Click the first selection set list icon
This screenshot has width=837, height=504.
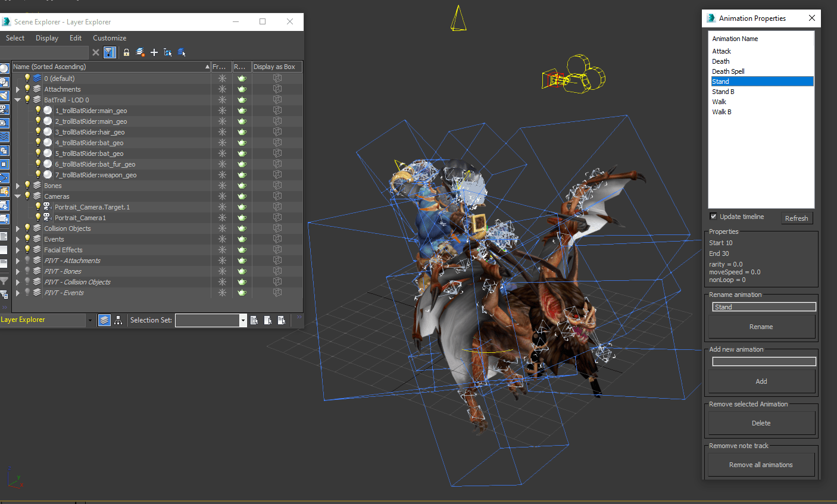click(x=254, y=320)
